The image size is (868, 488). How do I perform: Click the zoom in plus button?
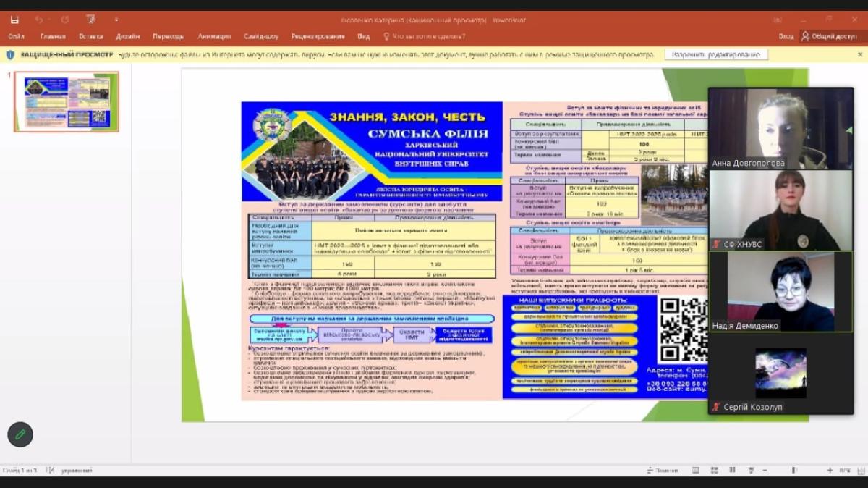(x=830, y=471)
